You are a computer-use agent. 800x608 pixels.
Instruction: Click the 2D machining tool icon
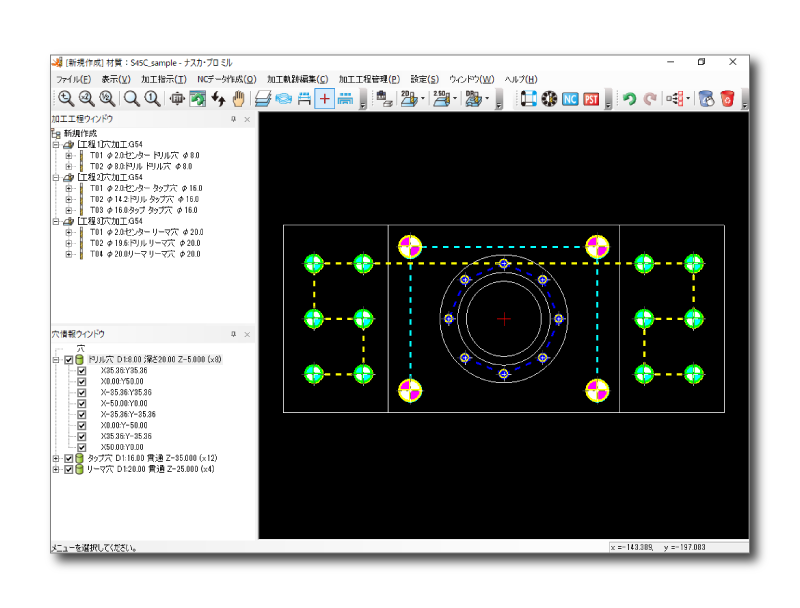pyautogui.click(x=409, y=98)
